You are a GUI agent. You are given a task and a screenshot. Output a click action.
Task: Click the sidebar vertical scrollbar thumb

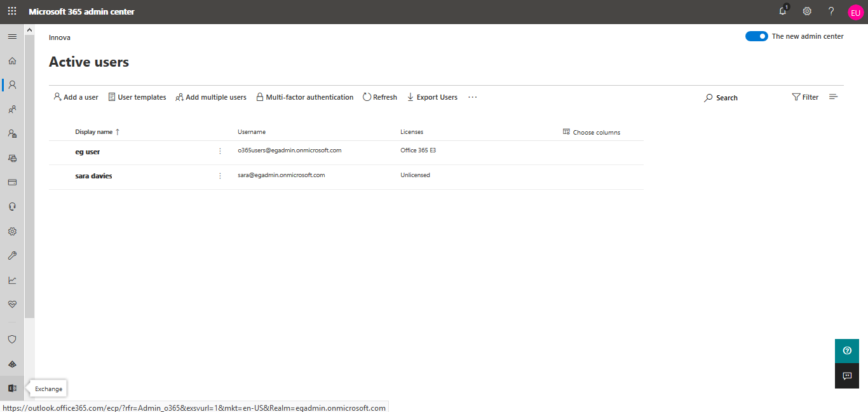pos(29,176)
